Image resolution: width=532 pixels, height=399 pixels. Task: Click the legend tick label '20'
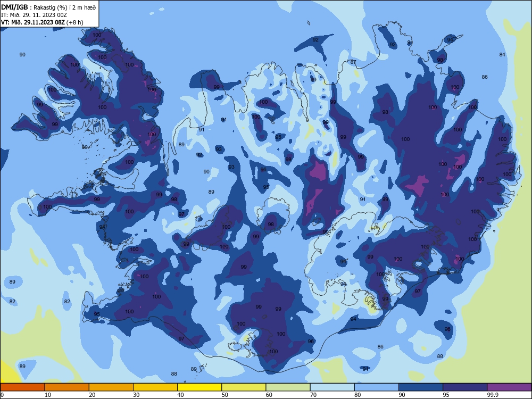pos(92,395)
